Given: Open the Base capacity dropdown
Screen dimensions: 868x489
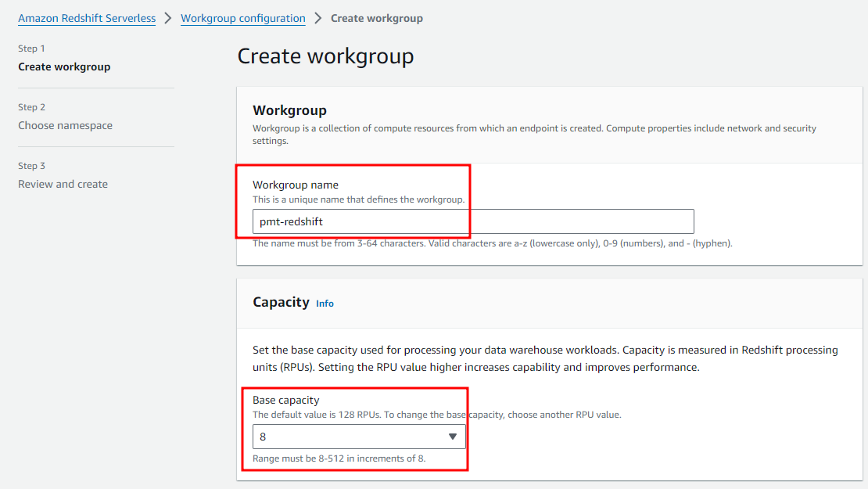Looking at the screenshot, I should (x=359, y=437).
